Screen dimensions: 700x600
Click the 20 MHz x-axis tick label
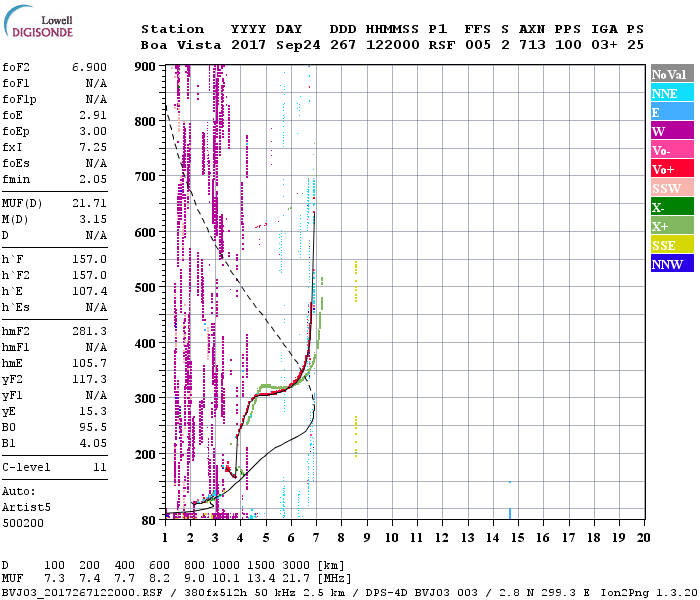tap(644, 538)
